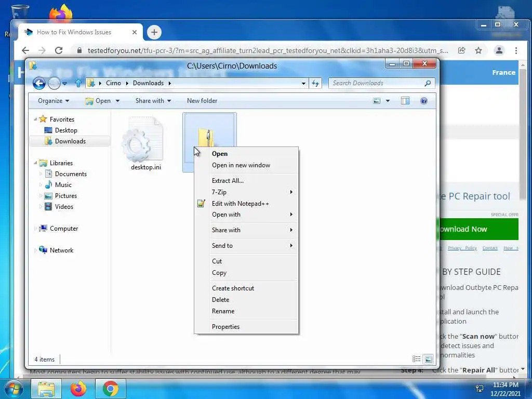This screenshot has width=532, height=399.
Task: Click Chrome icon in taskbar
Action: point(110,389)
